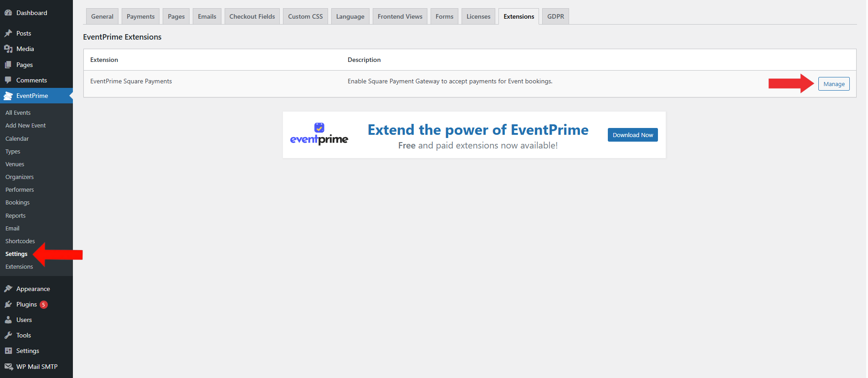Screen dimensions: 868x378
Task: Click the Plugins plug icon
Action: 8,304
